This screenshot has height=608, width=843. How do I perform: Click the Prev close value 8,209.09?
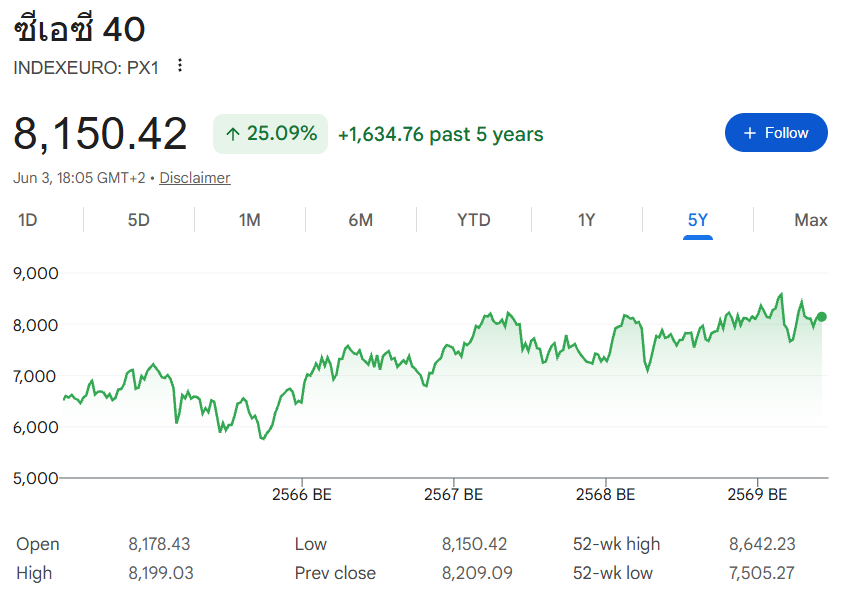pyautogui.click(x=477, y=573)
